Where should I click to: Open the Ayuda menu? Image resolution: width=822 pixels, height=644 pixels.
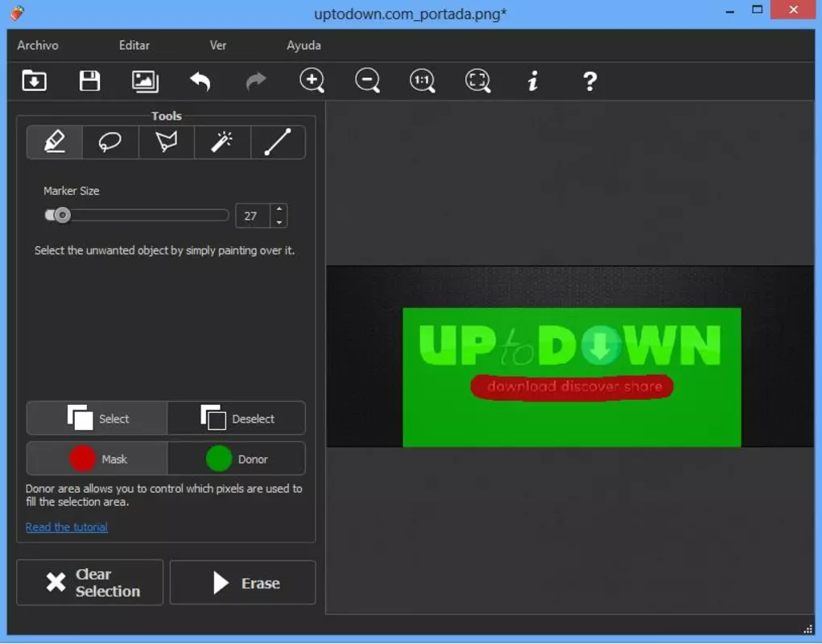tap(304, 46)
